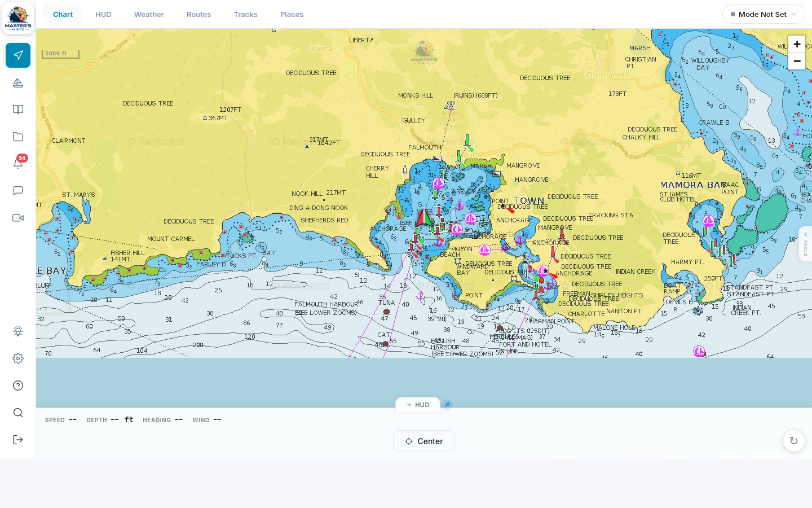Viewport: 812px width, 508px height.
Task: Click the HEADING readout in HUD
Action: click(x=162, y=420)
